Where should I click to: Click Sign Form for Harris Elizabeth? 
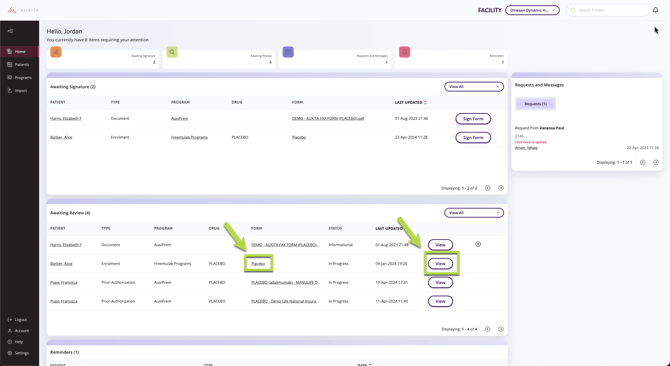(473, 119)
